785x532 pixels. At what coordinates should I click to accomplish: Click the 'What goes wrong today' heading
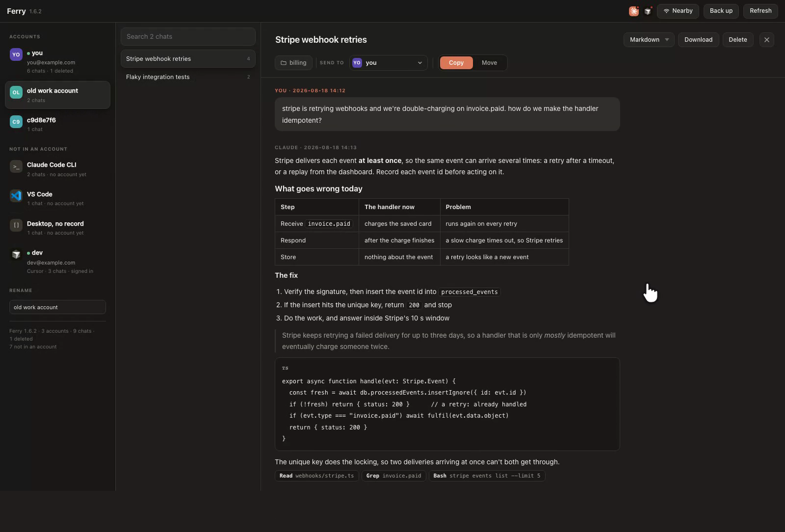click(x=318, y=189)
